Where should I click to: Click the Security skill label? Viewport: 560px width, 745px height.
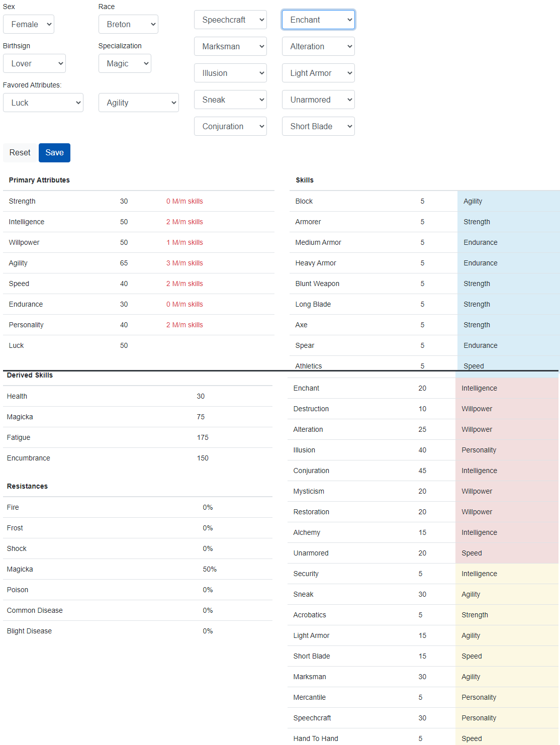point(306,574)
